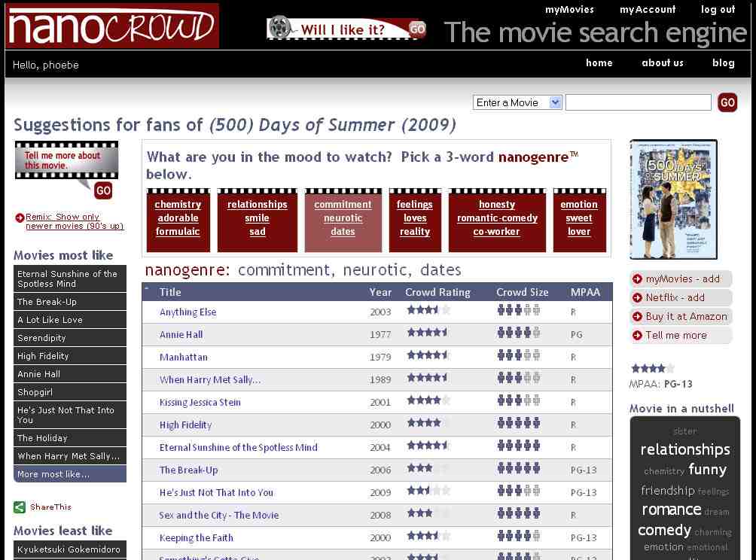The image size is (756, 560).
Task: Open 'Serendipity' in the most-like list
Action: click(x=70, y=338)
